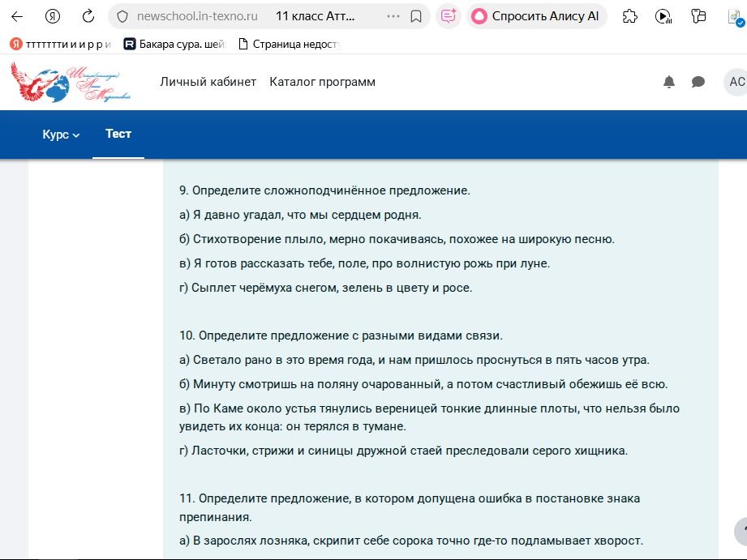Click answer 'в) Я готов рассказать тебе, поле'
The height and width of the screenshot is (560, 747).
coord(364,263)
